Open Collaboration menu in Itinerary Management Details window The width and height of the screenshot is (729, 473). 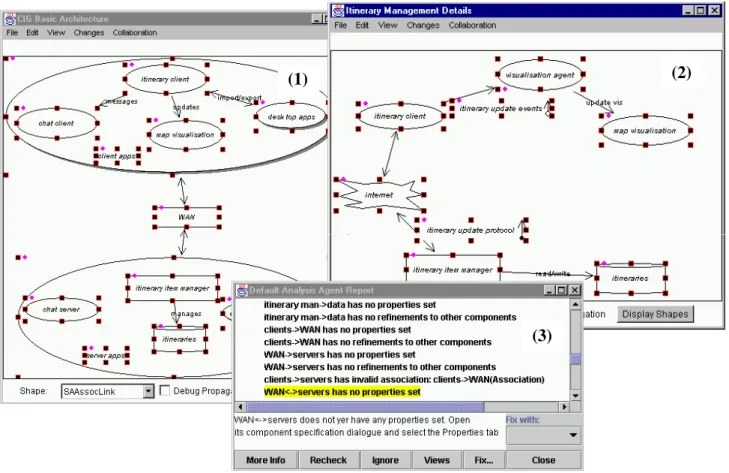pyautogui.click(x=472, y=25)
